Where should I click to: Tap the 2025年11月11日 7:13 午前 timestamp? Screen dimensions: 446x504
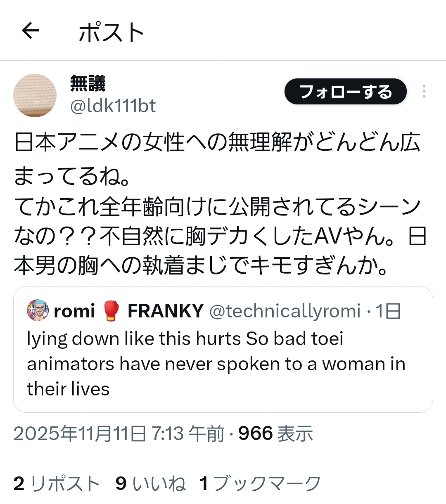tap(119, 434)
